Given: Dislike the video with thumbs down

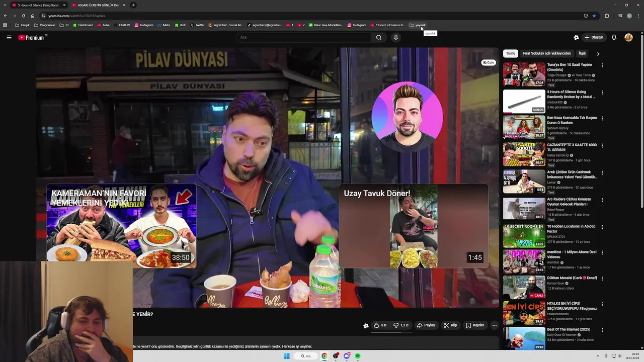Looking at the screenshot, I should [401, 325].
